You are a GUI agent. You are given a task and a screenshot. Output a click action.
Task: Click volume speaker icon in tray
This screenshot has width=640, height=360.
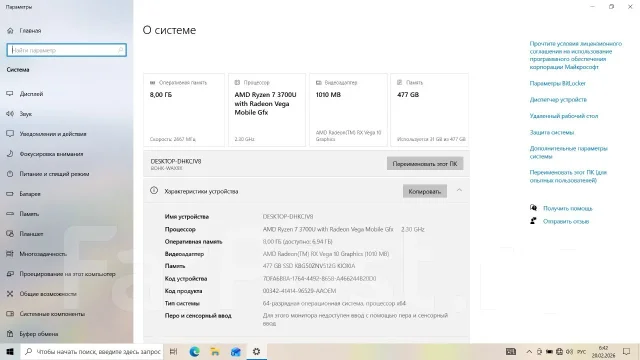coord(570,351)
